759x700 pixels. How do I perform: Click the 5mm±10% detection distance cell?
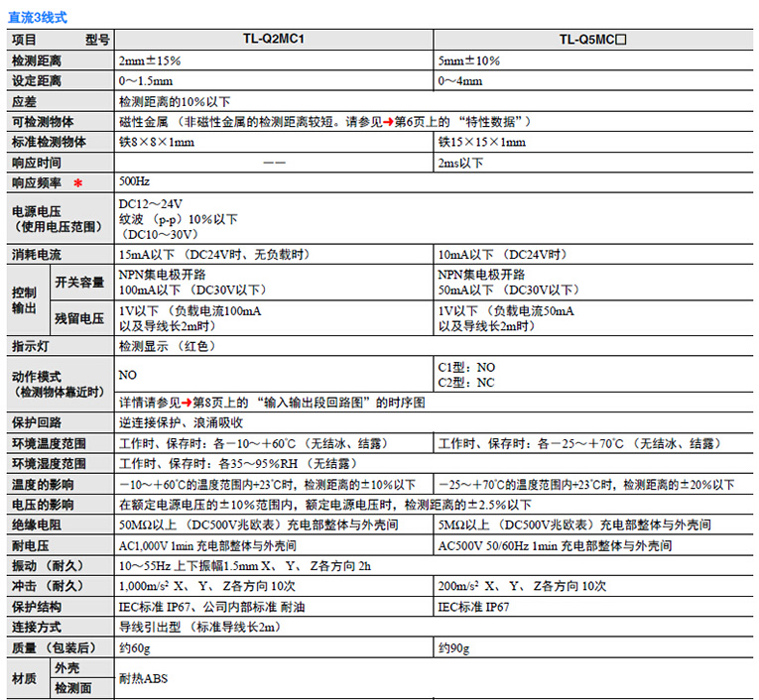[469, 60]
